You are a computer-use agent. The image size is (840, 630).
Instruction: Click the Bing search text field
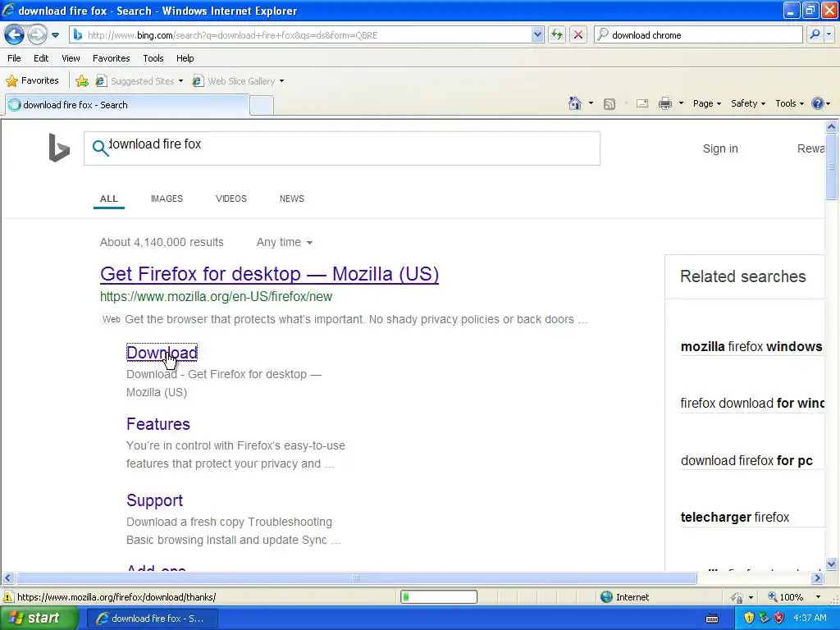pyautogui.click(x=342, y=148)
